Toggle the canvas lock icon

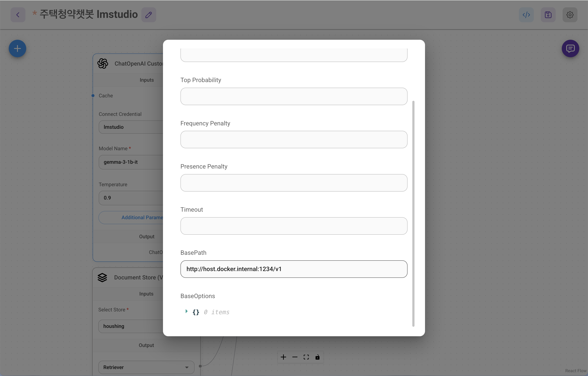tap(317, 357)
